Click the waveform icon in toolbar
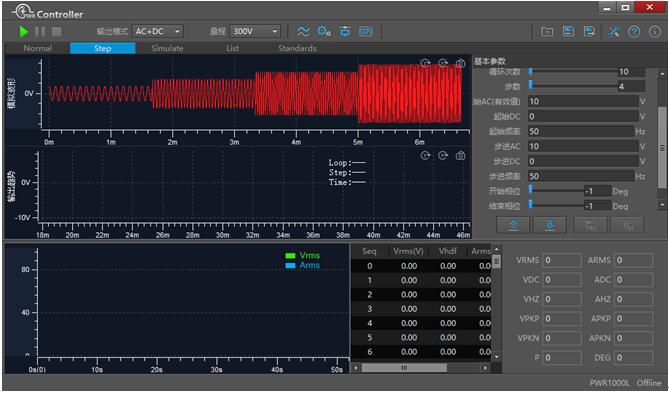This screenshot has width=669, height=393. (303, 32)
